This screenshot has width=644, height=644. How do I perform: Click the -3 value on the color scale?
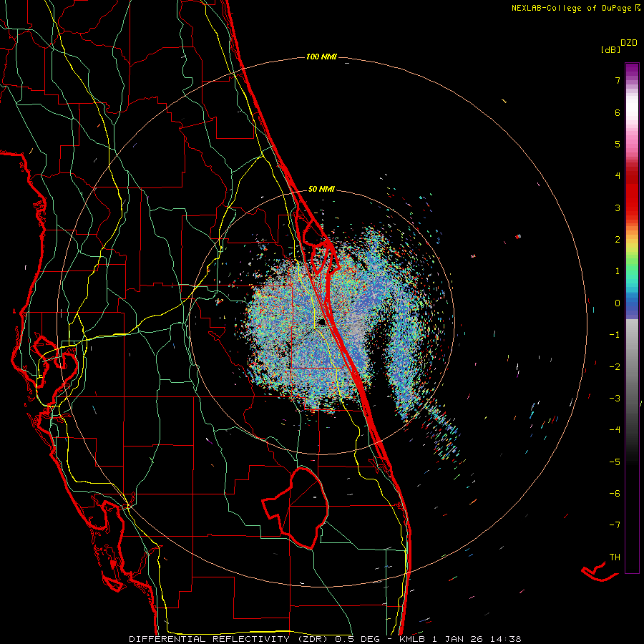615,399
